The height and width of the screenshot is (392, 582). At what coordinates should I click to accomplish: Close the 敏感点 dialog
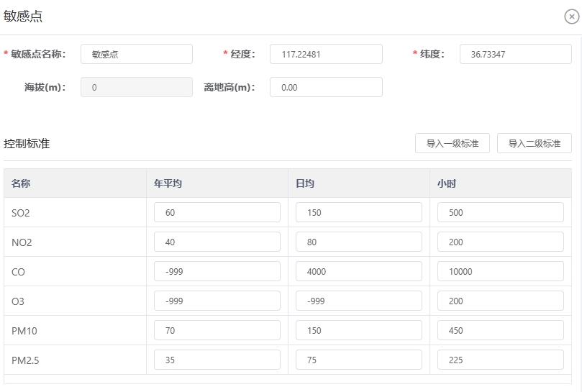pos(572,17)
